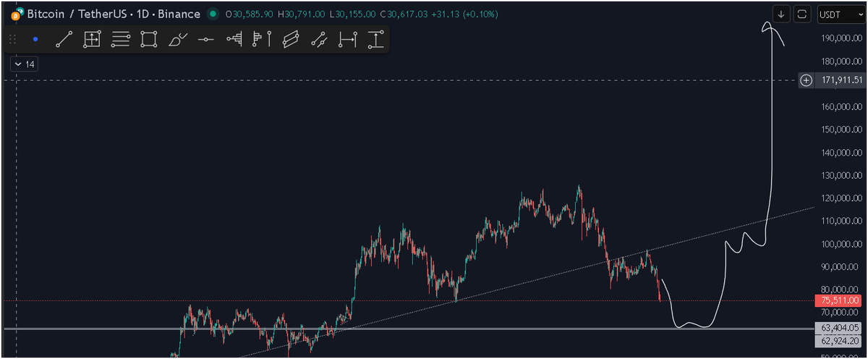Click the 190,000.00 price scale label
Viewport: 868px width, 359px height.
843,38
